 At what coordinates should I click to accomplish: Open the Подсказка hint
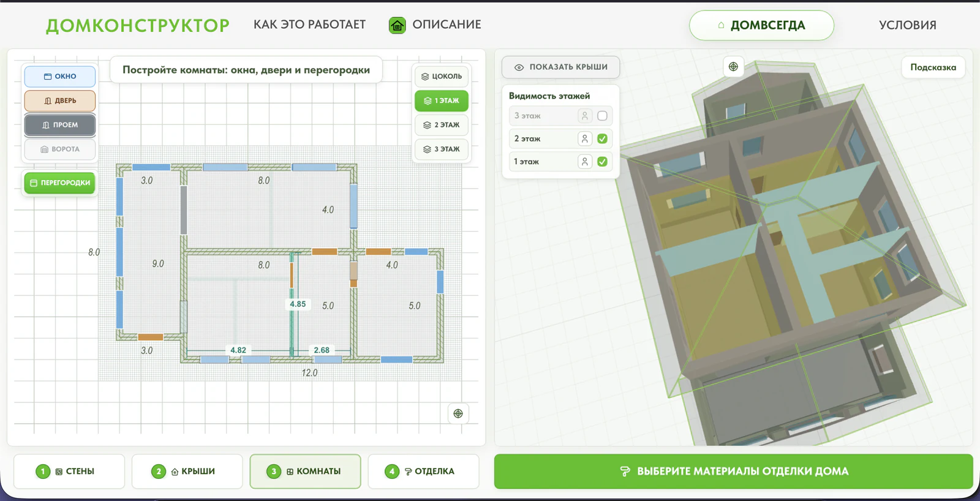[933, 67]
